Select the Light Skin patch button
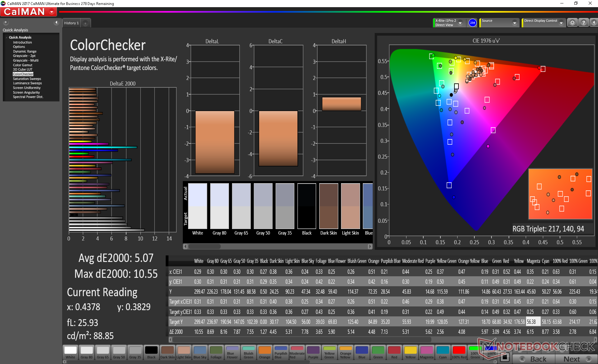This screenshot has height=364, width=598. coord(184,352)
